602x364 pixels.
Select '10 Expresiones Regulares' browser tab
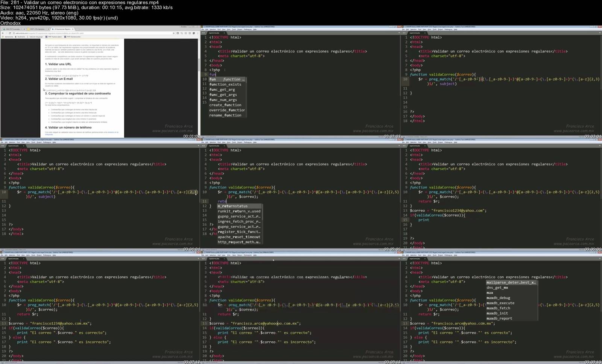point(62,29)
